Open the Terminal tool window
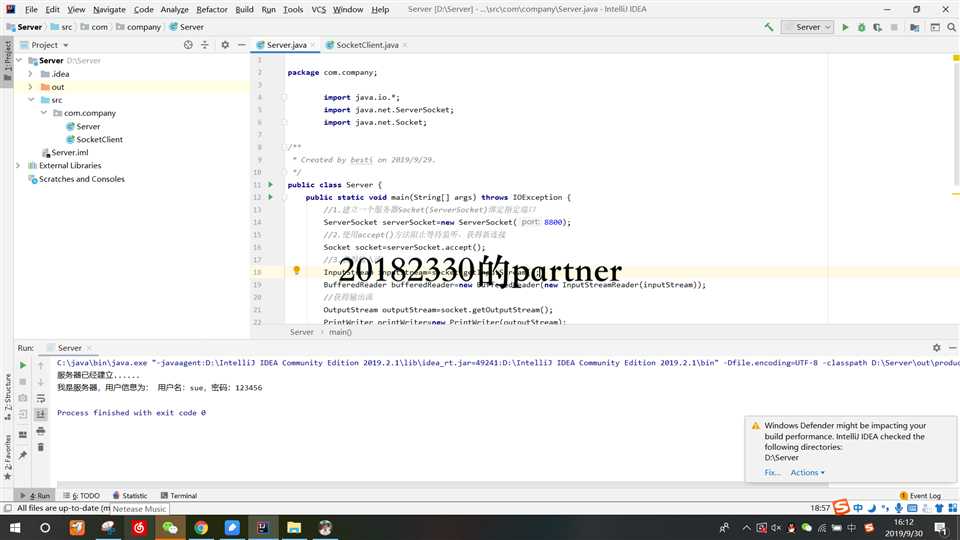The width and height of the screenshot is (960, 540). pyautogui.click(x=179, y=495)
